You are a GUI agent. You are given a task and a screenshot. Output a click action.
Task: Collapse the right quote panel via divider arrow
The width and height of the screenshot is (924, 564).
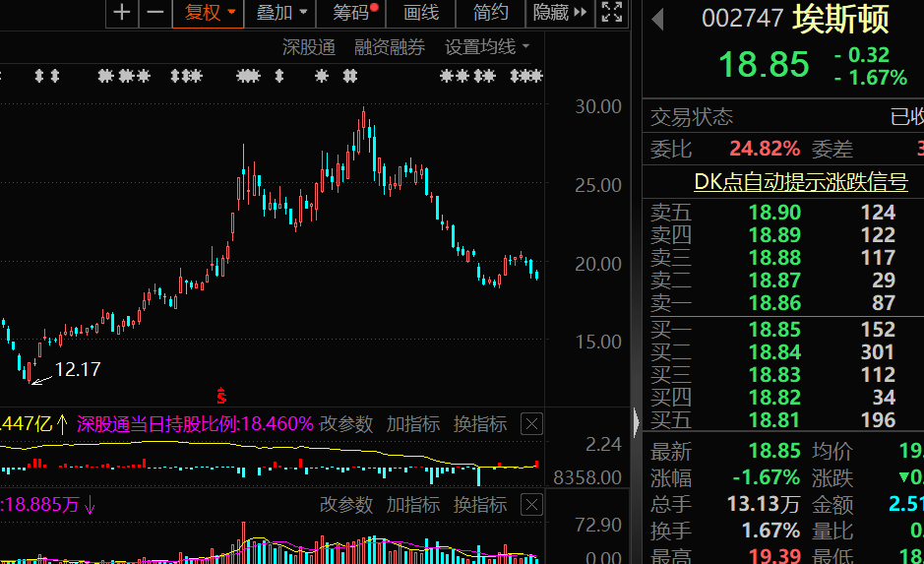coord(636,423)
